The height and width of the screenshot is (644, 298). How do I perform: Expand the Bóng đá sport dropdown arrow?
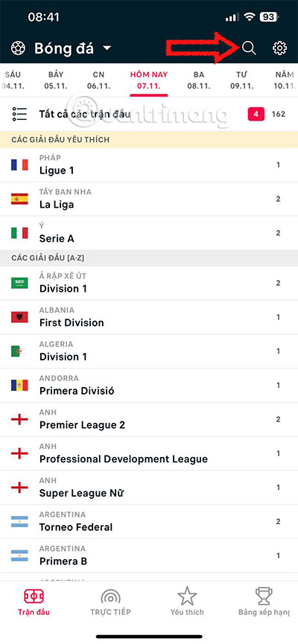coord(107,48)
